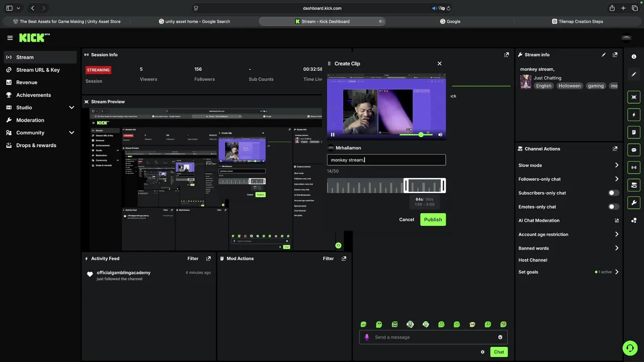Adjust the clip preview volume slider

pyautogui.click(x=416, y=135)
